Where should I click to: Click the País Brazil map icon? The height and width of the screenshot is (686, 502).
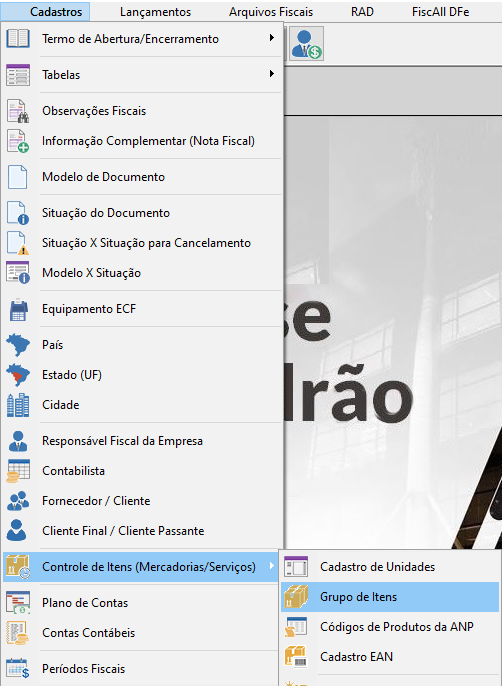point(18,345)
